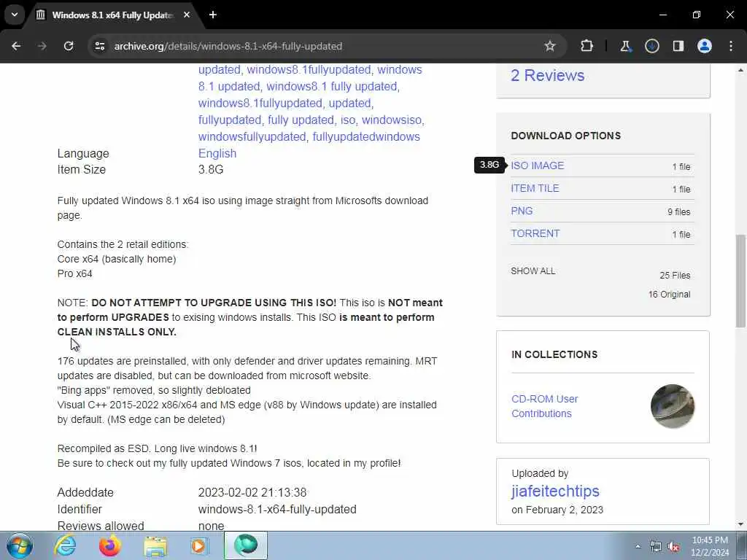
Task: Click the active browser taskbar icon
Action: (x=246, y=545)
